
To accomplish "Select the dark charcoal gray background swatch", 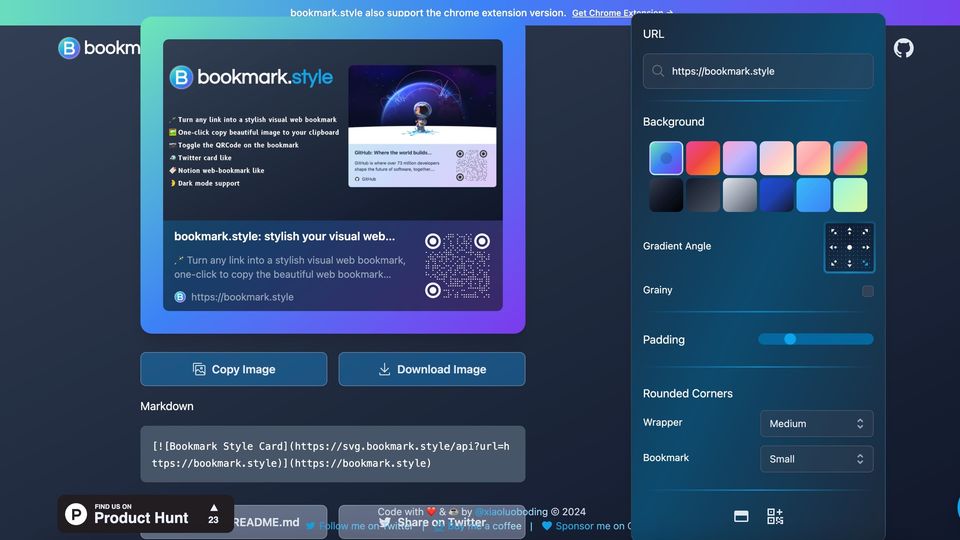I will (703, 195).
